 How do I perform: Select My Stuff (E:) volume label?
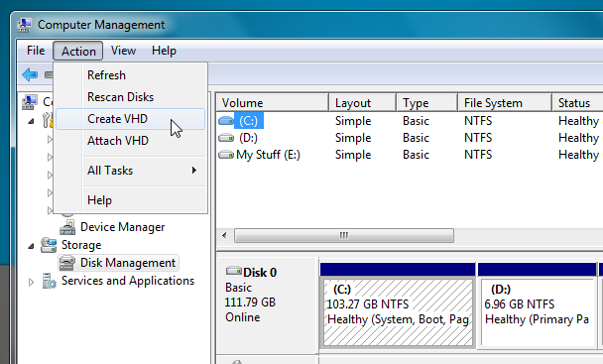click(268, 155)
